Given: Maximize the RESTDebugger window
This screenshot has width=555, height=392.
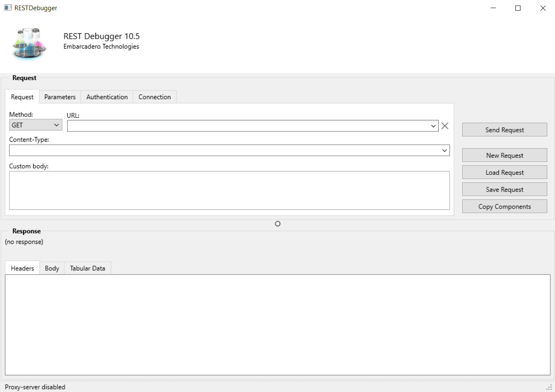Looking at the screenshot, I should pyautogui.click(x=518, y=8).
